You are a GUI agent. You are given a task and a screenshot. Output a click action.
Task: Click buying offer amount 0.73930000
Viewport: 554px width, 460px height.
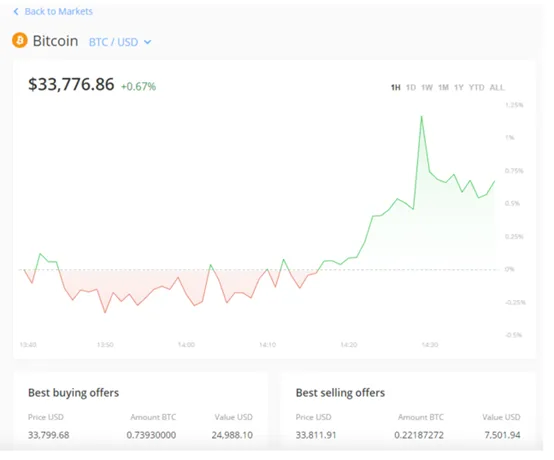point(151,435)
